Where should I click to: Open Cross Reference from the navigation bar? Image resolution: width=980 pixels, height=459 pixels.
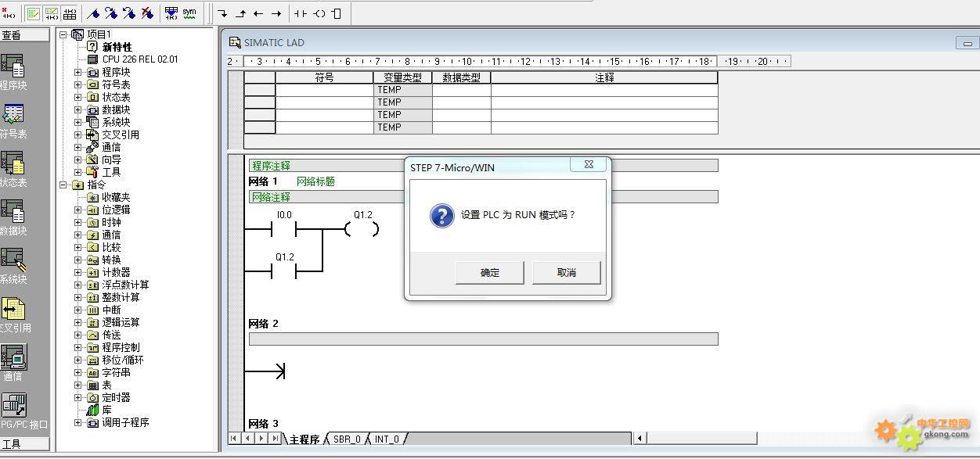pos(14,314)
